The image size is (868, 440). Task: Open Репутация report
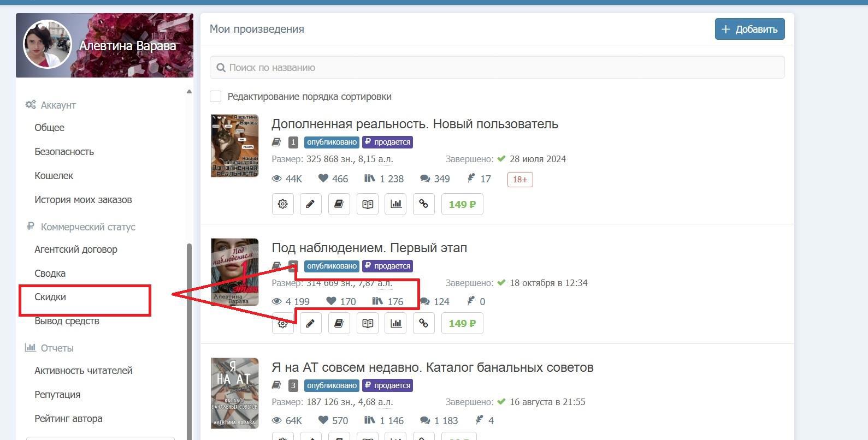(57, 395)
